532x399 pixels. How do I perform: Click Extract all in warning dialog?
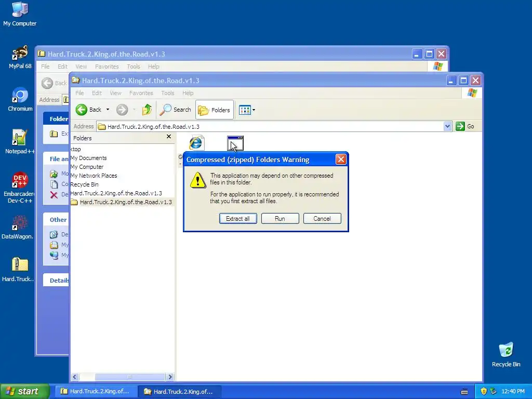[x=238, y=219]
